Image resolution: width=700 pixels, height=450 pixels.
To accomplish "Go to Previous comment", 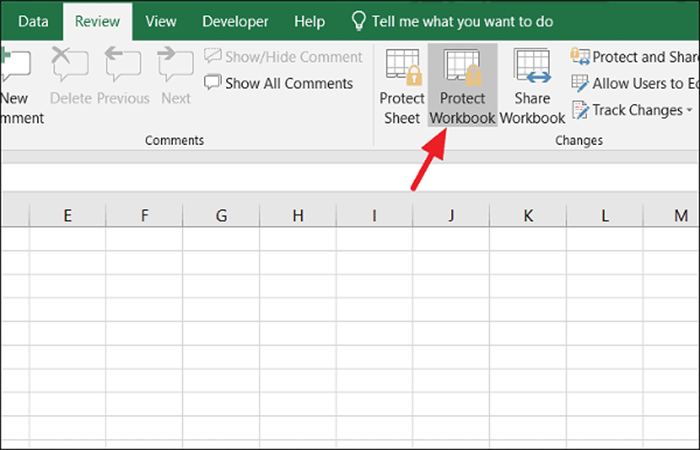I will (123, 76).
